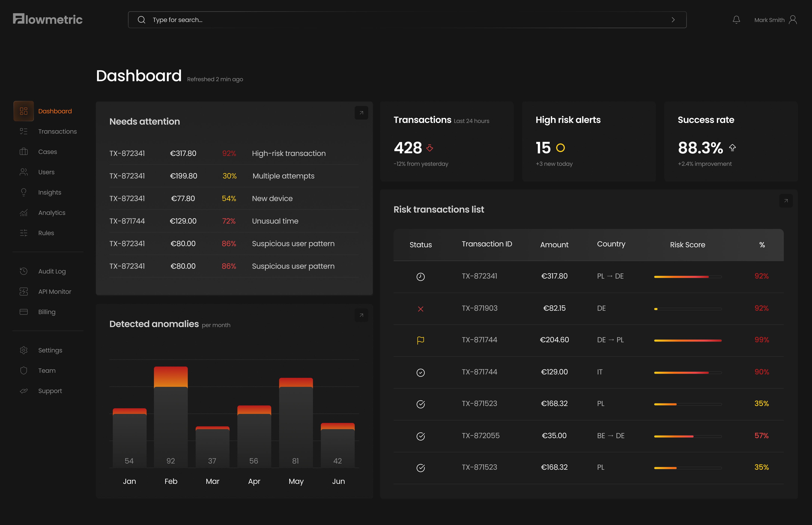
Task: Click the Billing card icon
Action: [23, 312]
